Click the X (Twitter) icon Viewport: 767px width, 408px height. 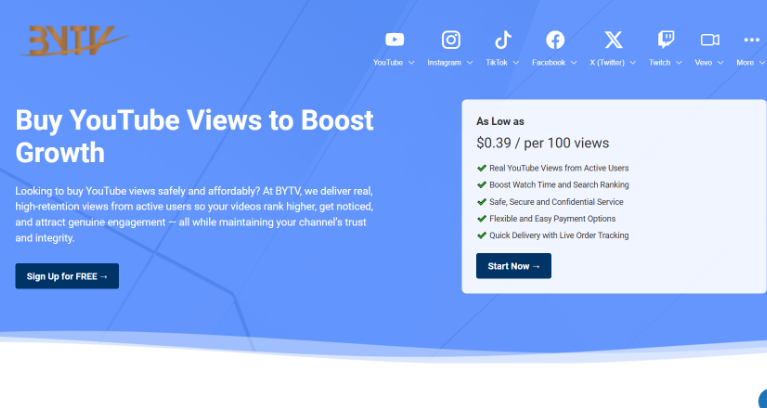613,40
